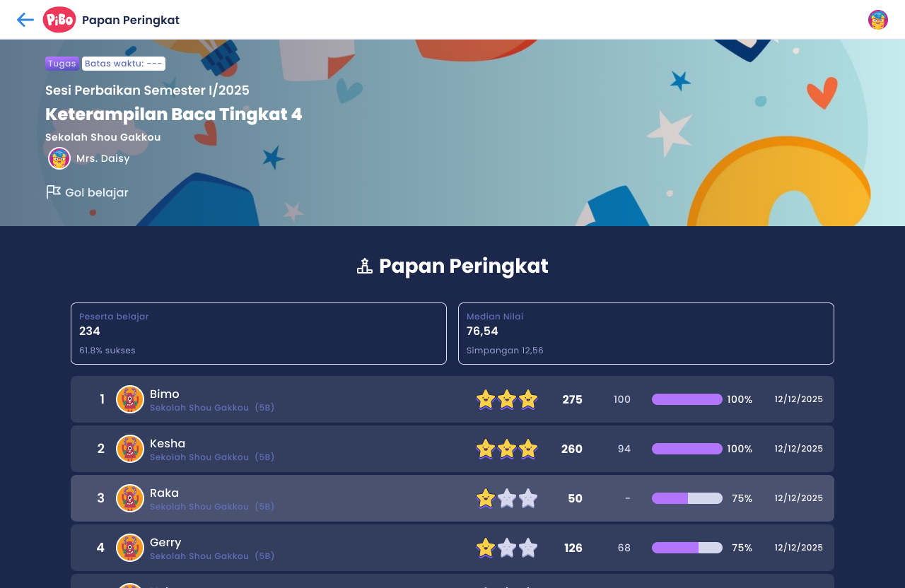This screenshot has height=588, width=905.
Task: Select the name Bimo in rank 1
Action: (x=165, y=394)
